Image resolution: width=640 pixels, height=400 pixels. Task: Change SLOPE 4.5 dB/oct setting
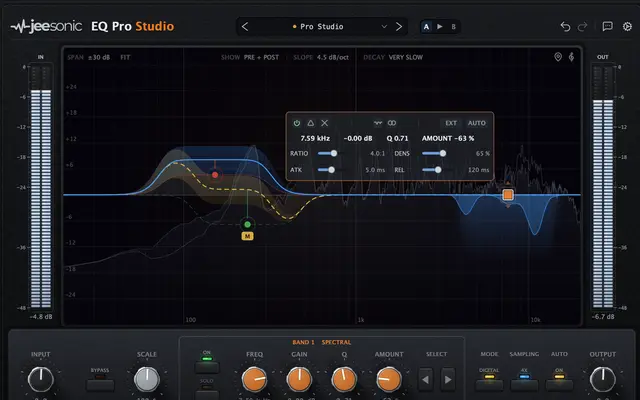tap(321, 57)
